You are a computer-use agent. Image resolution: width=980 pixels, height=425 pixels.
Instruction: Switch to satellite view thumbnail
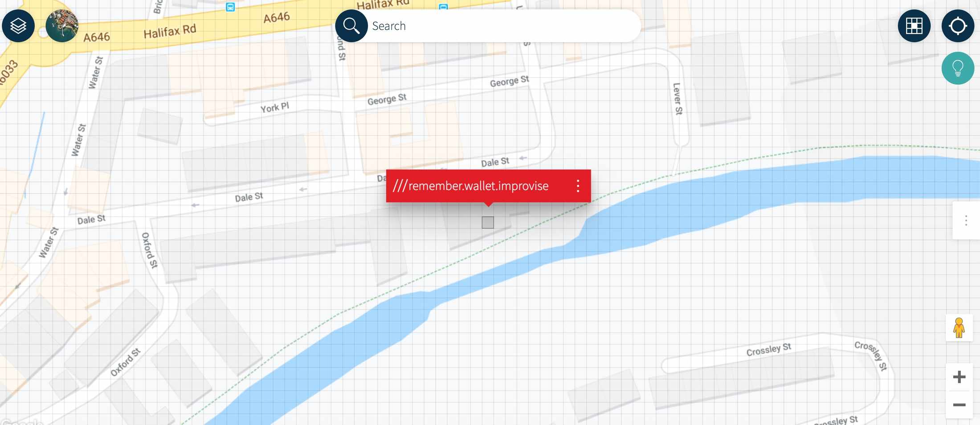coord(62,26)
